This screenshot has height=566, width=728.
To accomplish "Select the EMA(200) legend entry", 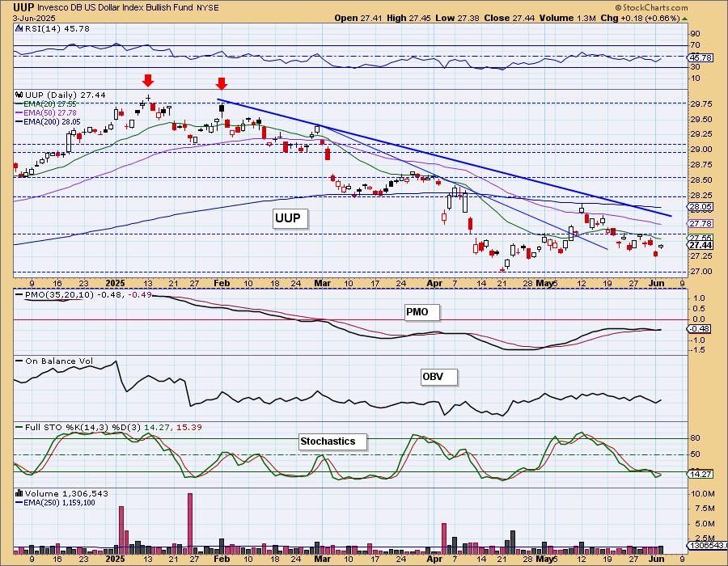I will pos(48,121).
